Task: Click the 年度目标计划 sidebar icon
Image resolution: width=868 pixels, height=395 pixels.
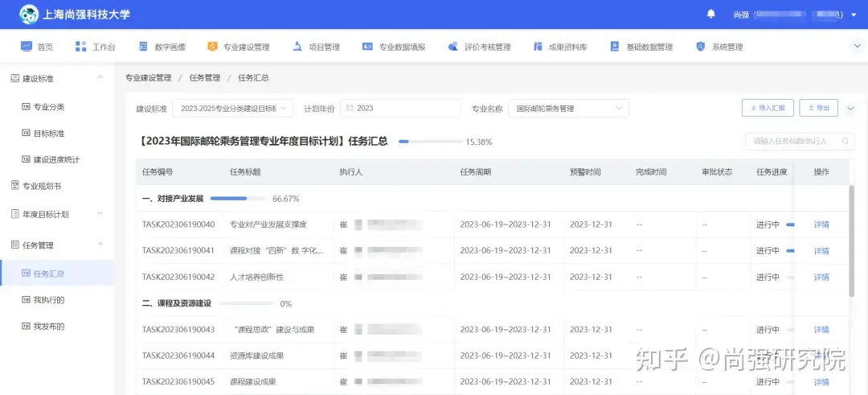Action: tap(15, 214)
